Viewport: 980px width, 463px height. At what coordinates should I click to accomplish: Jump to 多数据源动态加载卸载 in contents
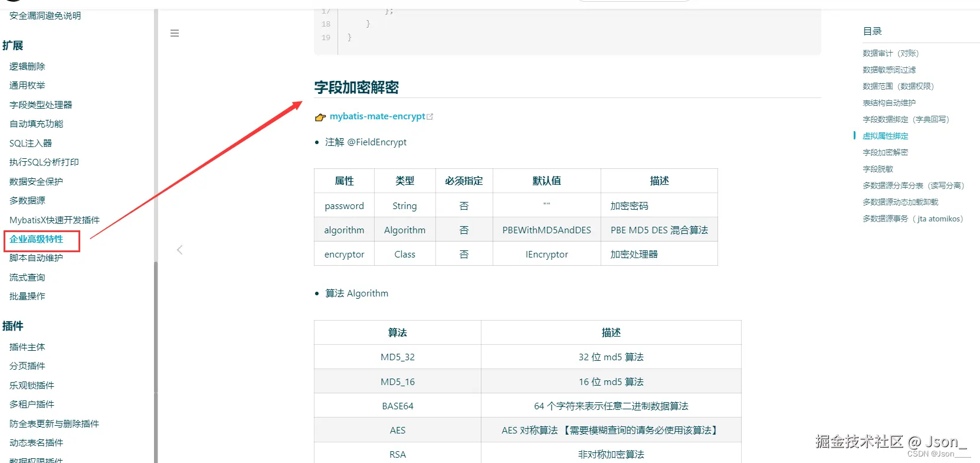pos(900,202)
